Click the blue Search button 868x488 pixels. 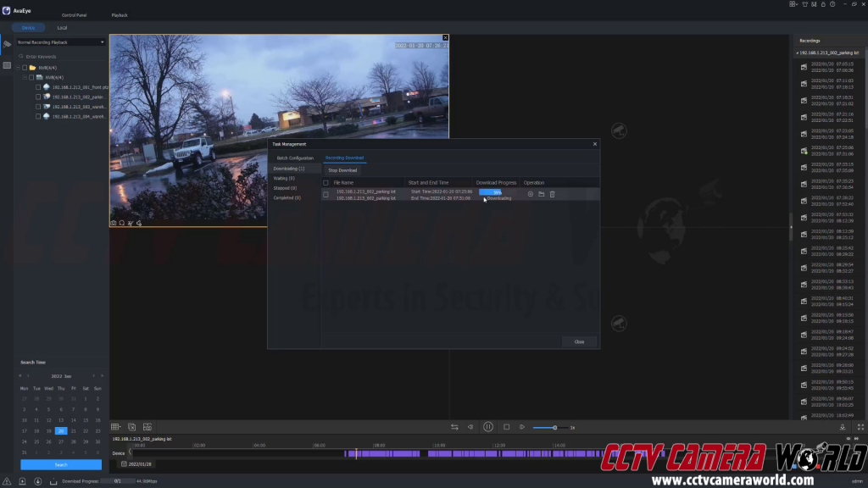tap(61, 465)
